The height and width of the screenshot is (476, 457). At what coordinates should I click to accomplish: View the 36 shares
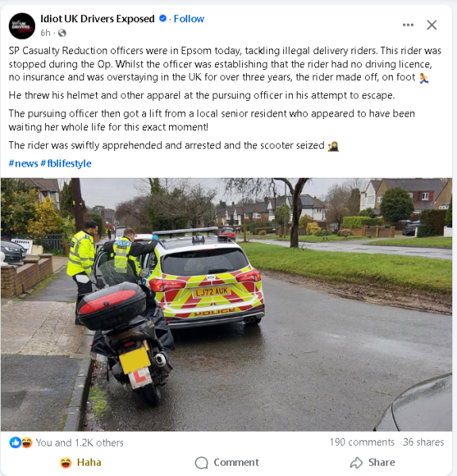[x=424, y=442]
